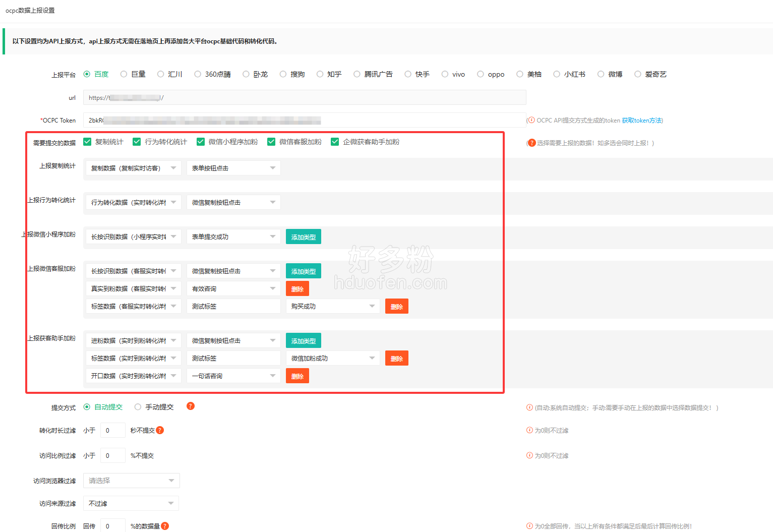Expand the 表单按钮点击 dropdown
The height and width of the screenshot is (532, 773).
click(233, 168)
